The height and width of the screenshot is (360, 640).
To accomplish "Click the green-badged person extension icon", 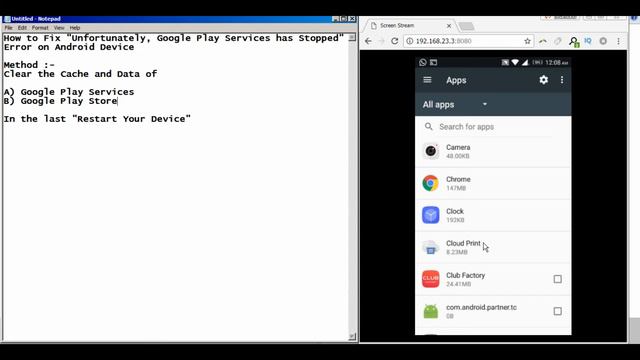I will (x=574, y=42).
